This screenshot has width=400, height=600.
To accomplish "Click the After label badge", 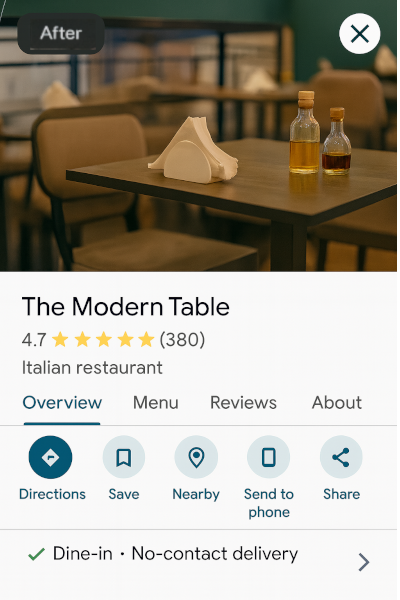I will (61, 33).
